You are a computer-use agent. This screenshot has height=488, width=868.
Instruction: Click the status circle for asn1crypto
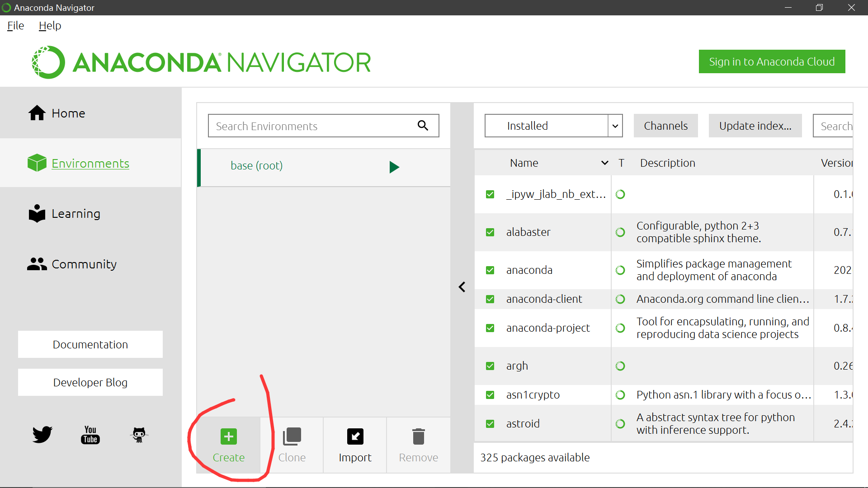(x=621, y=395)
